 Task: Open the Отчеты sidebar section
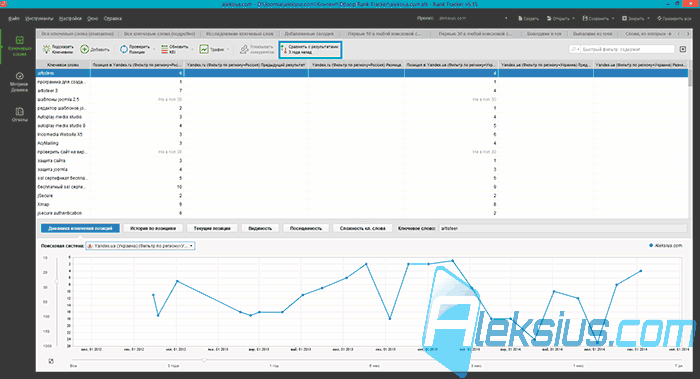(x=19, y=114)
